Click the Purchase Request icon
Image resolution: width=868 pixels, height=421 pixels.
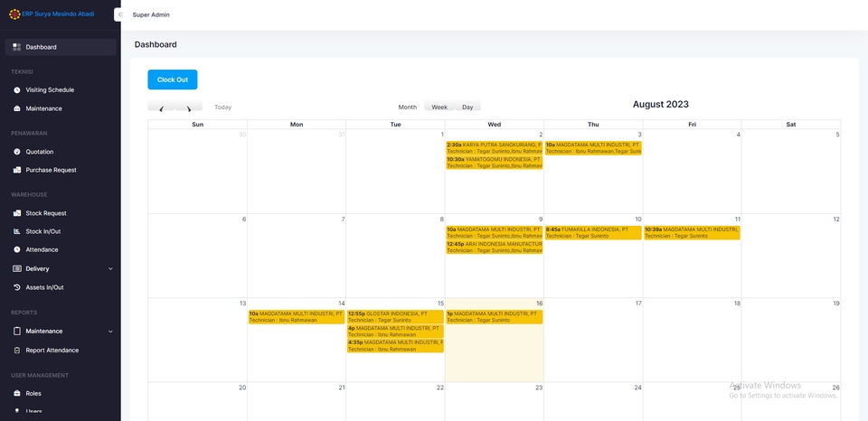[16, 170]
